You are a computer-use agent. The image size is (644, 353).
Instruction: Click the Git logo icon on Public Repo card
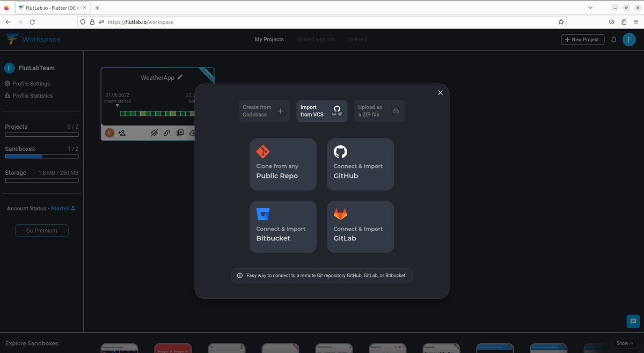263,151
